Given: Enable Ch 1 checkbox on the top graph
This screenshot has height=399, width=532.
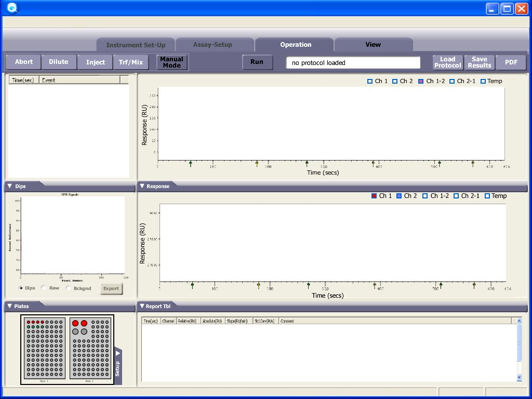Looking at the screenshot, I should [x=370, y=81].
